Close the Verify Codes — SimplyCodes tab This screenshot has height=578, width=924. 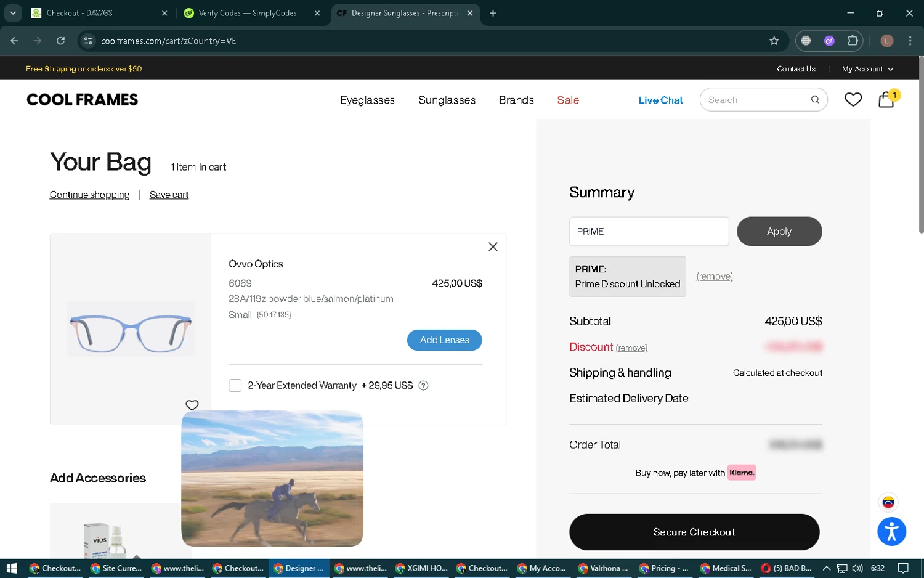pos(317,13)
